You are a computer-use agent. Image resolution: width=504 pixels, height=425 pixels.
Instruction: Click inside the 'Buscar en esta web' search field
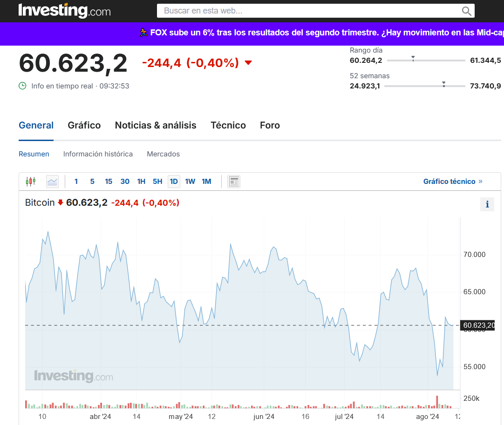pos(316,11)
